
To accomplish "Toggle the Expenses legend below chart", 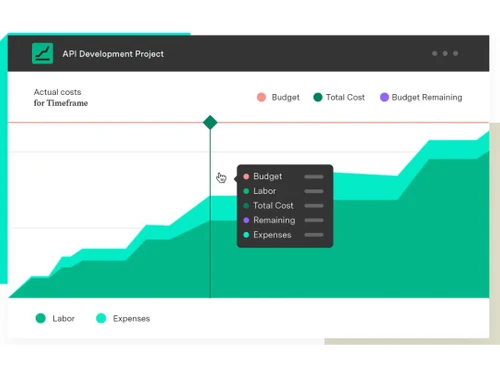I will click(x=123, y=318).
